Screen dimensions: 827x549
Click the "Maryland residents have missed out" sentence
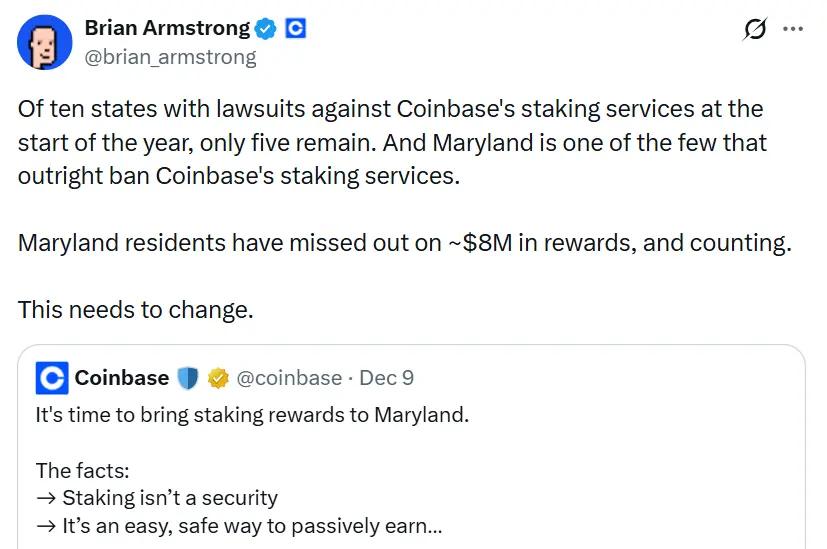tap(404, 242)
